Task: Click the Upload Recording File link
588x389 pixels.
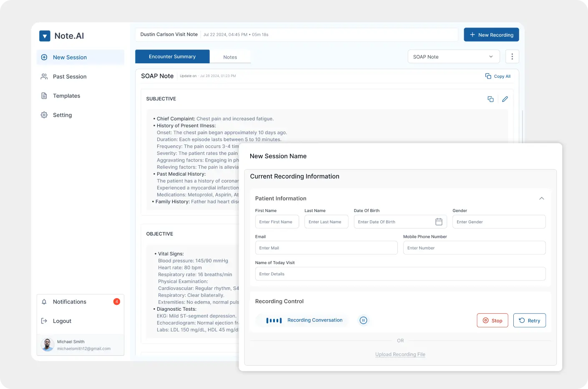Action: click(x=400, y=354)
